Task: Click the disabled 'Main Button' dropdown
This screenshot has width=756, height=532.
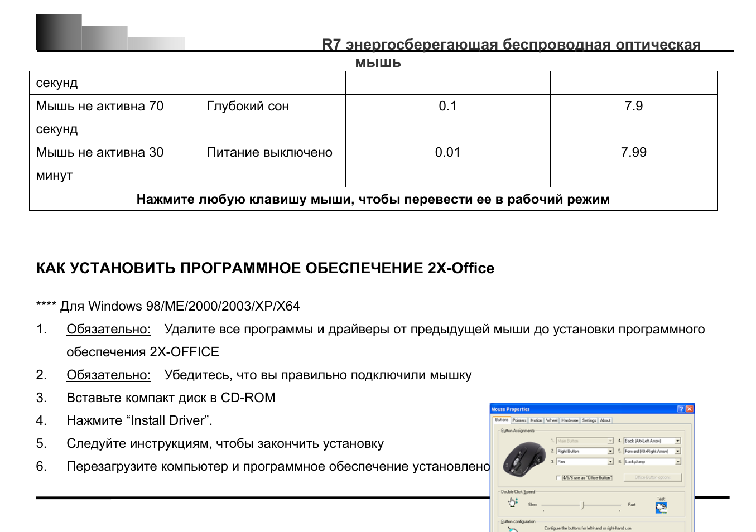Action: [x=585, y=441]
